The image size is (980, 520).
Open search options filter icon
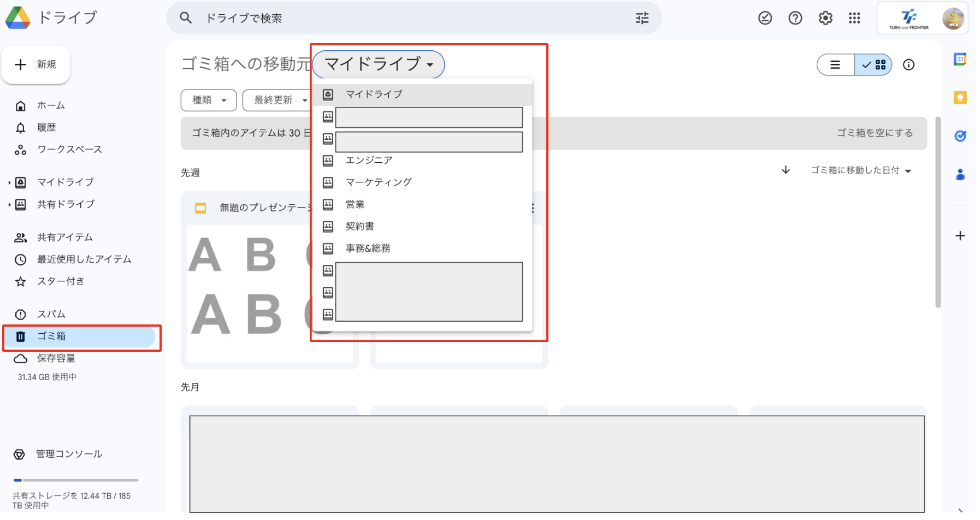point(642,18)
